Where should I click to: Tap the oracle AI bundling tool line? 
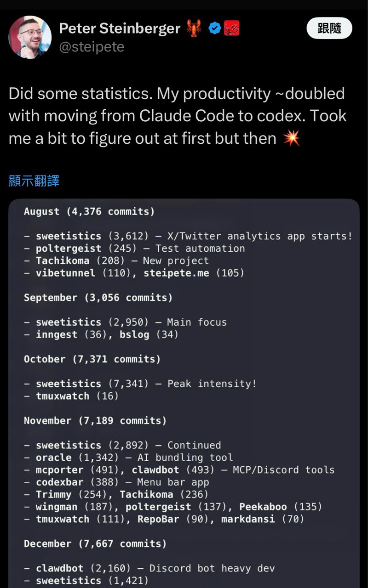pyautogui.click(x=134, y=458)
